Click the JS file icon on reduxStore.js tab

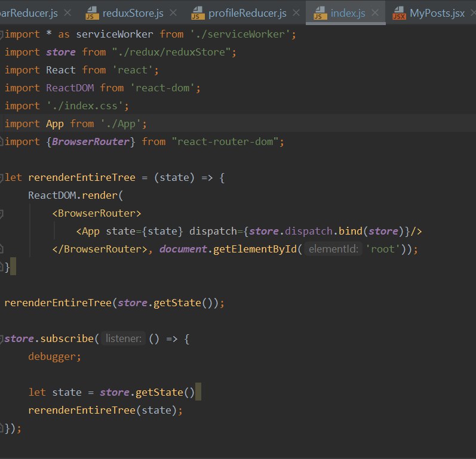click(91, 13)
